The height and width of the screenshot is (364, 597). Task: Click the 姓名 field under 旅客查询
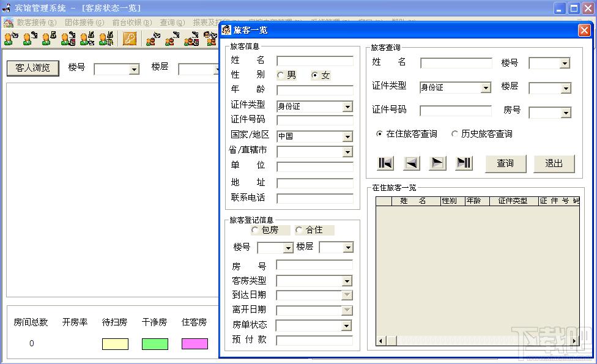point(456,63)
